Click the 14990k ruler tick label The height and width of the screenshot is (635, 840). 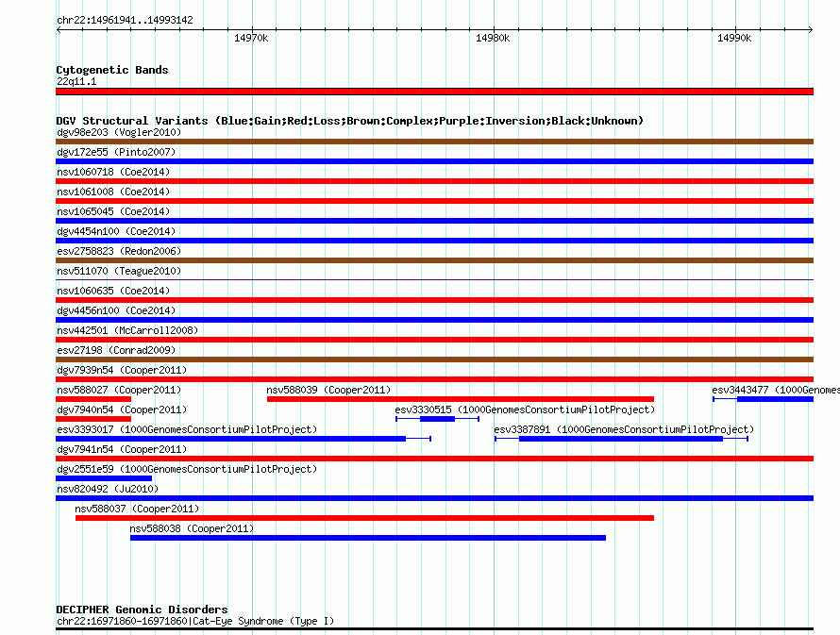coord(734,38)
